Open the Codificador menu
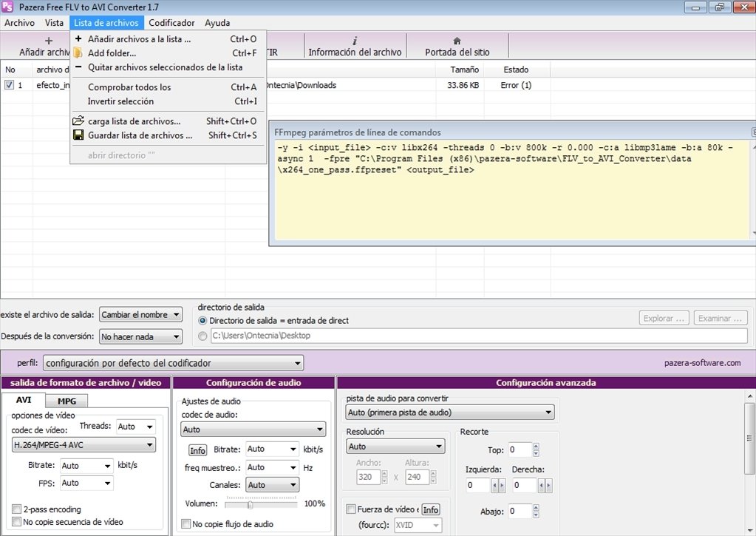 tap(171, 23)
